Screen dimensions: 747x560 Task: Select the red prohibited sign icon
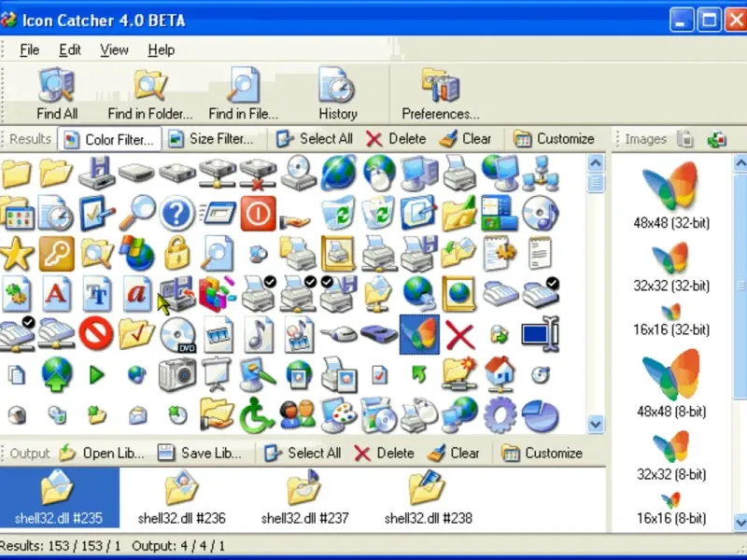pyautogui.click(x=96, y=334)
